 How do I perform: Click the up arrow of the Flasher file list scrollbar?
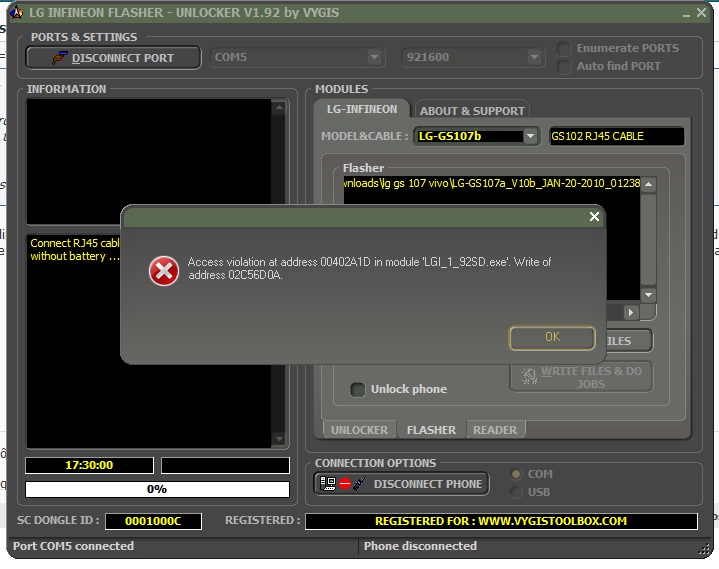[648, 184]
